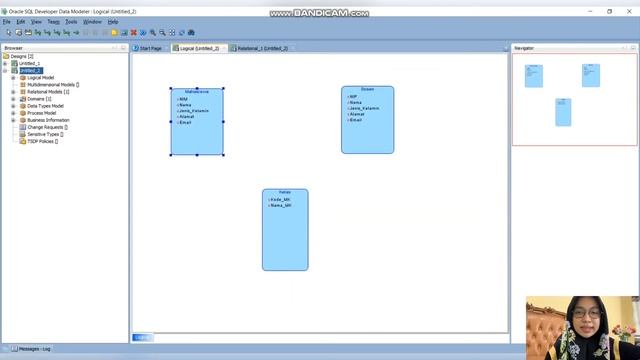Click NIP attribute in Dosen entity
Image resolution: width=640 pixels, height=360 pixels.
(x=353, y=97)
